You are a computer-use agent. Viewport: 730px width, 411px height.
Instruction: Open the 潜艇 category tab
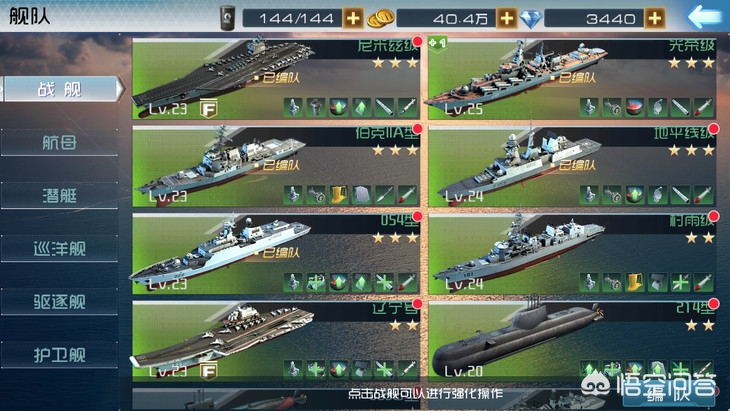(59, 195)
